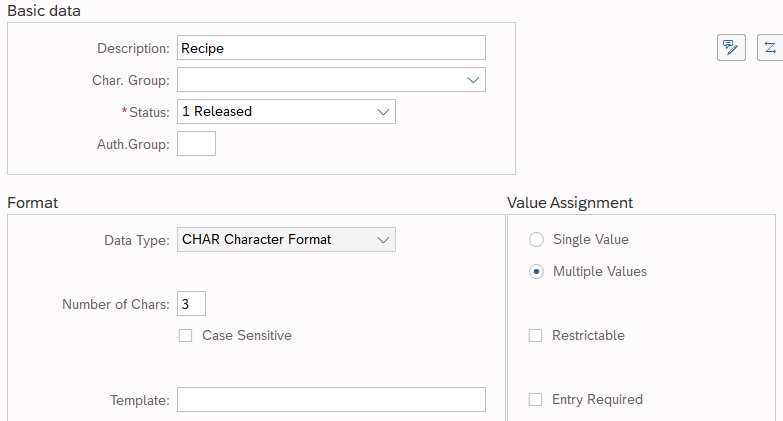Click the Template text field
The width and height of the screenshot is (783, 421).
coord(331,400)
